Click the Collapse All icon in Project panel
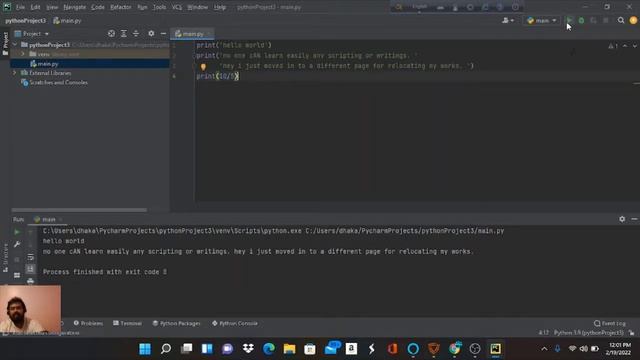Screen dimensions: 640x360 click(136, 33)
